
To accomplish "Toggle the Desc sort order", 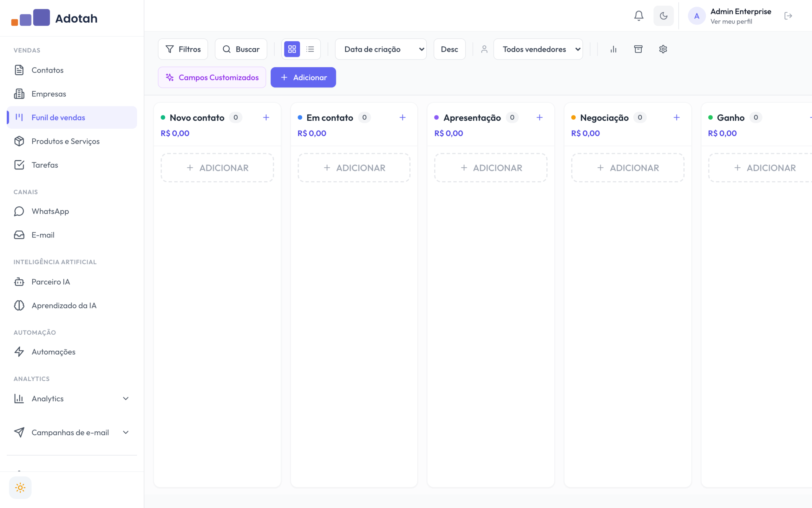I will pos(449,50).
